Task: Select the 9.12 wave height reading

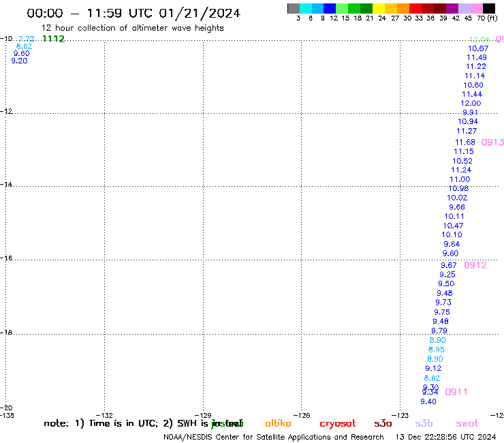Action: [x=433, y=368]
